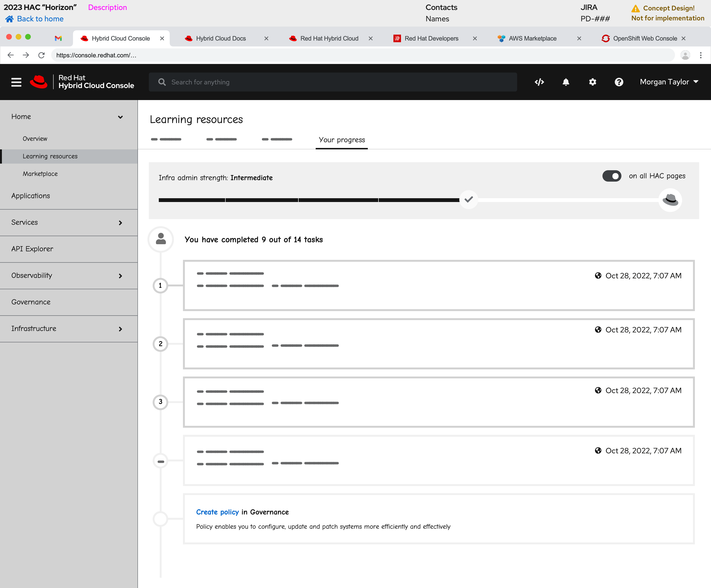The height and width of the screenshot is (588, 711).
Task: Click the Red Hat fedora progress goal icon
Action: (x=670, y=200)
